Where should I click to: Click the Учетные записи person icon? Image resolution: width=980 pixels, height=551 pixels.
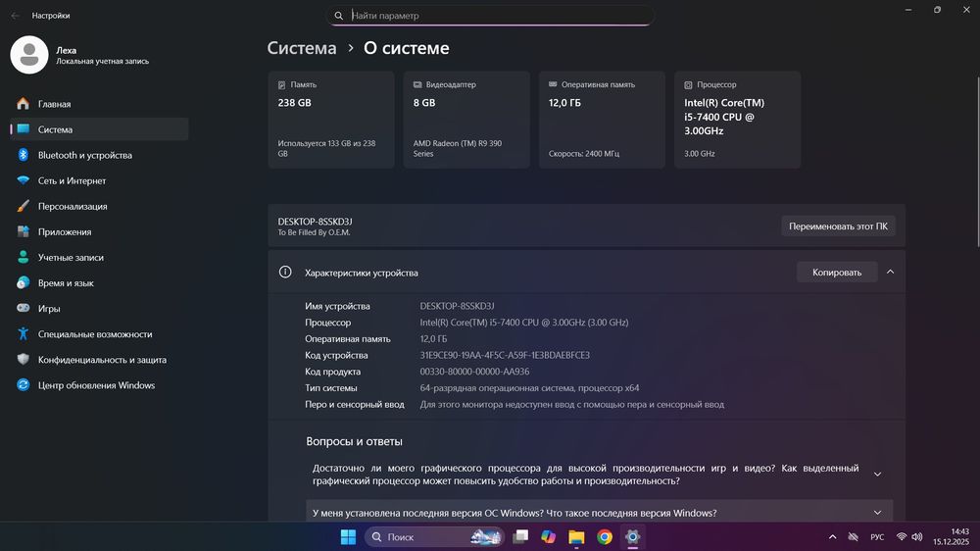pyautogui.click(x=24, y=257)
